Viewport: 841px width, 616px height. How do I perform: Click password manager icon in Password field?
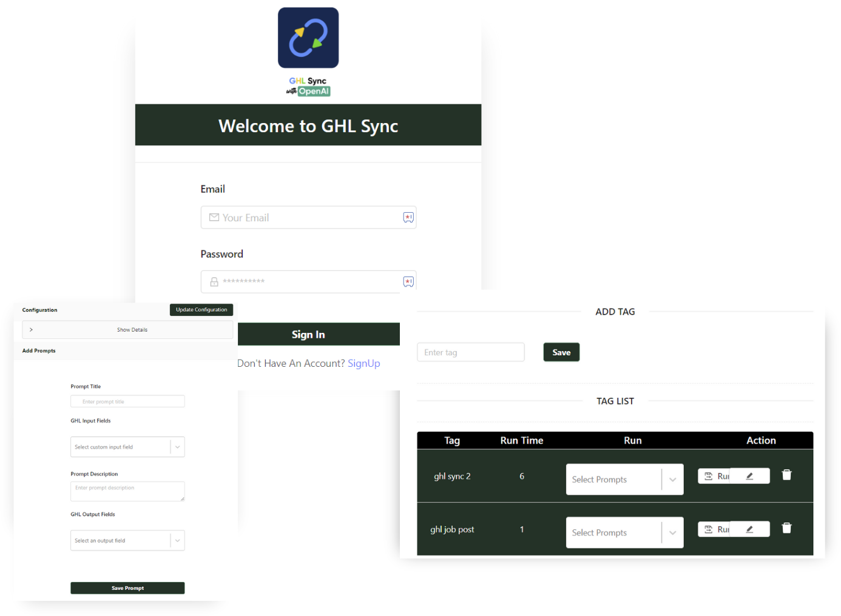coord(408,281)
